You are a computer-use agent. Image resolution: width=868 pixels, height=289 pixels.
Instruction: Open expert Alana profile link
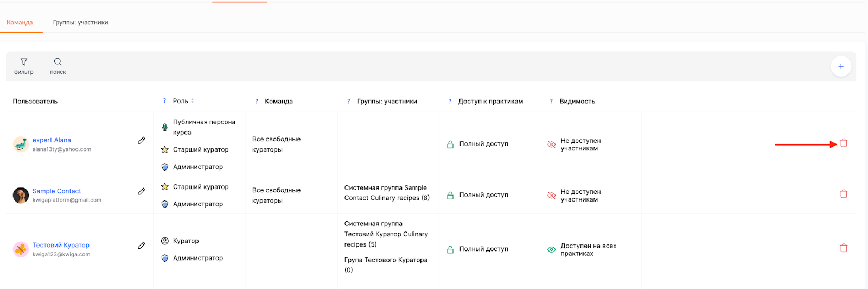[x=52, y=140]
